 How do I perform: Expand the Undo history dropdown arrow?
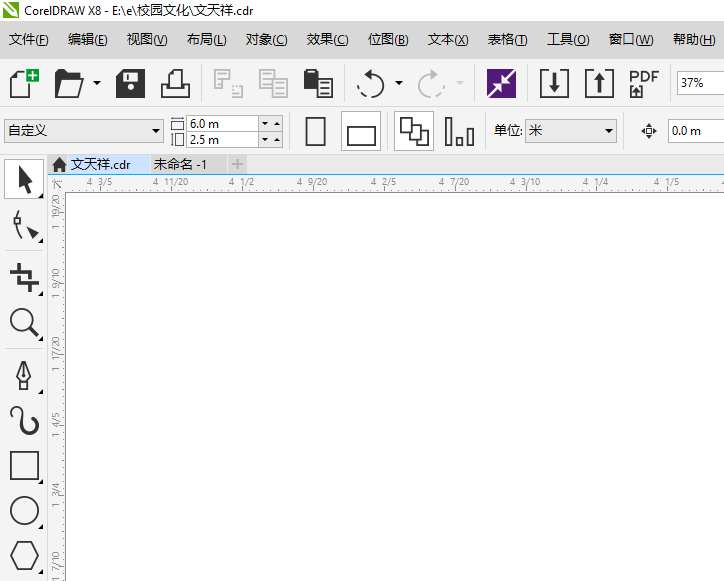(x=399, y=83)
